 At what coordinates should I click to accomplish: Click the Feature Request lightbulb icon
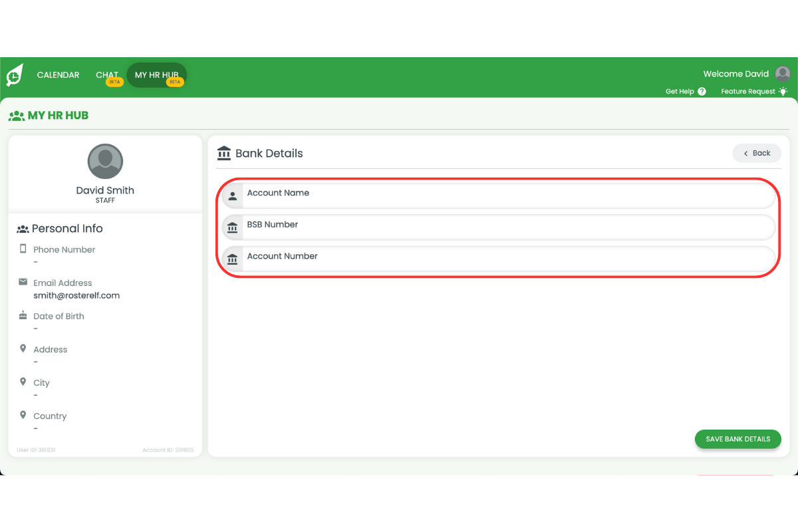(x=783, y=92)
